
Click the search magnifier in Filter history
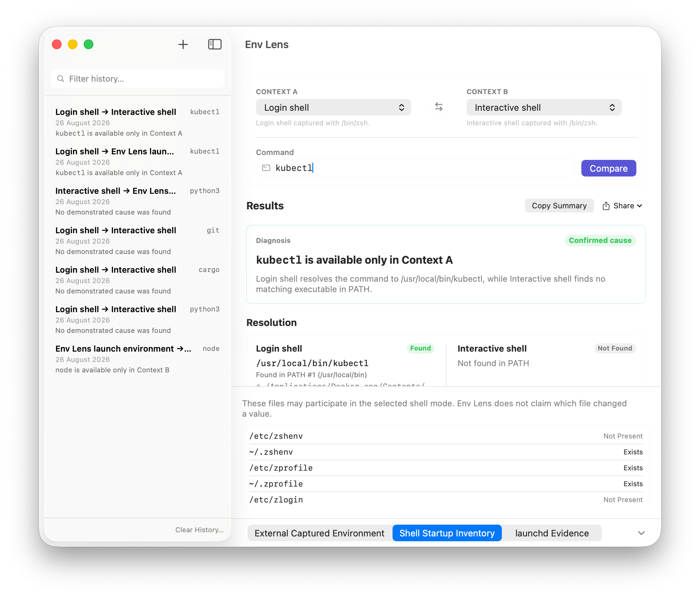point(61,79)
